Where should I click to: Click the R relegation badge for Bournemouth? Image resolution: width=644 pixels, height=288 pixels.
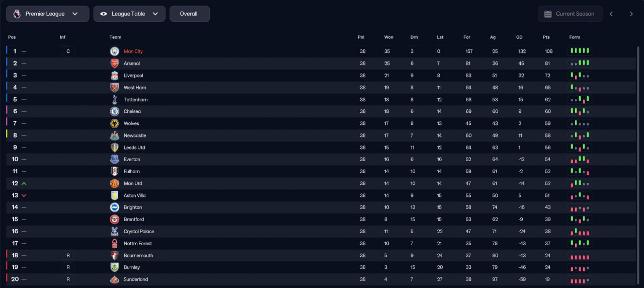[68, 256]
